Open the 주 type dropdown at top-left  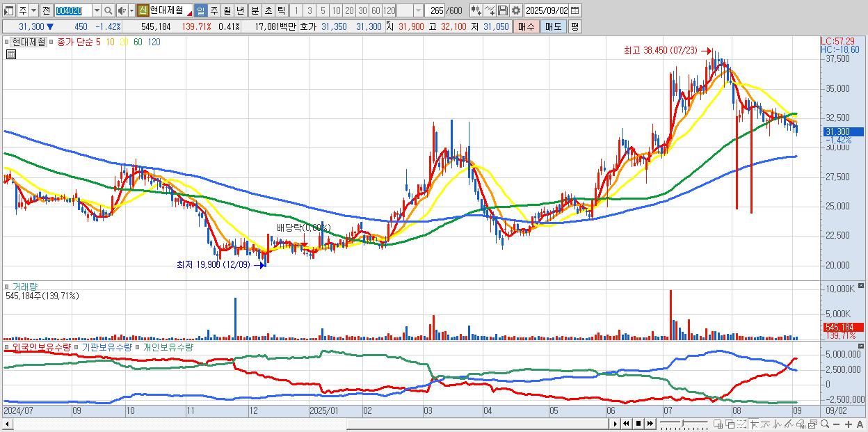33,10
